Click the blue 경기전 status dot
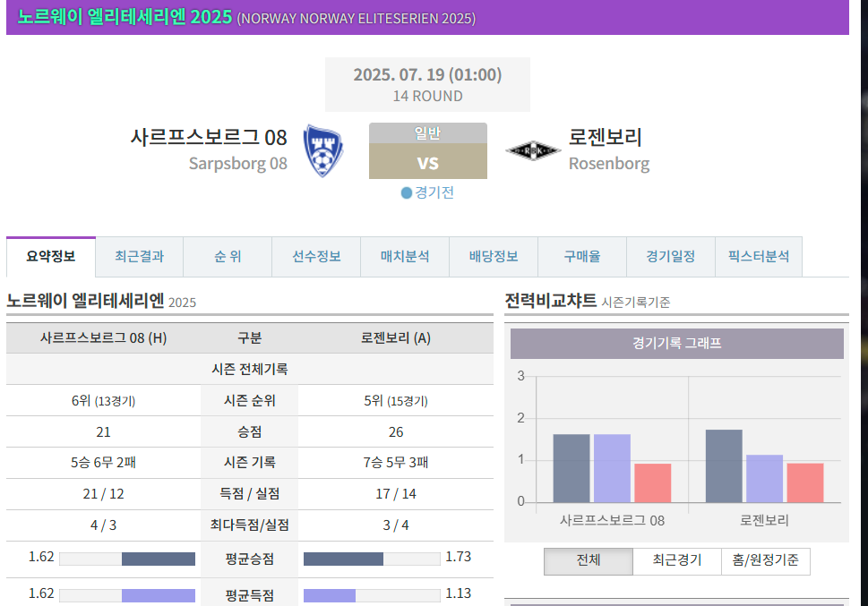The width and height of the screenshot is (868, 606). (x=407, y=192)
